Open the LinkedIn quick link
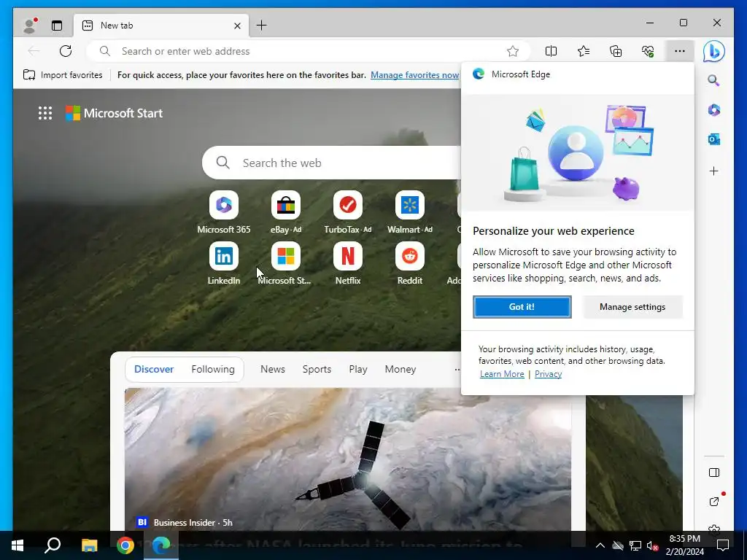Image resolution: width=747 pixels, height=560 pixels. [x=224, y=263]
